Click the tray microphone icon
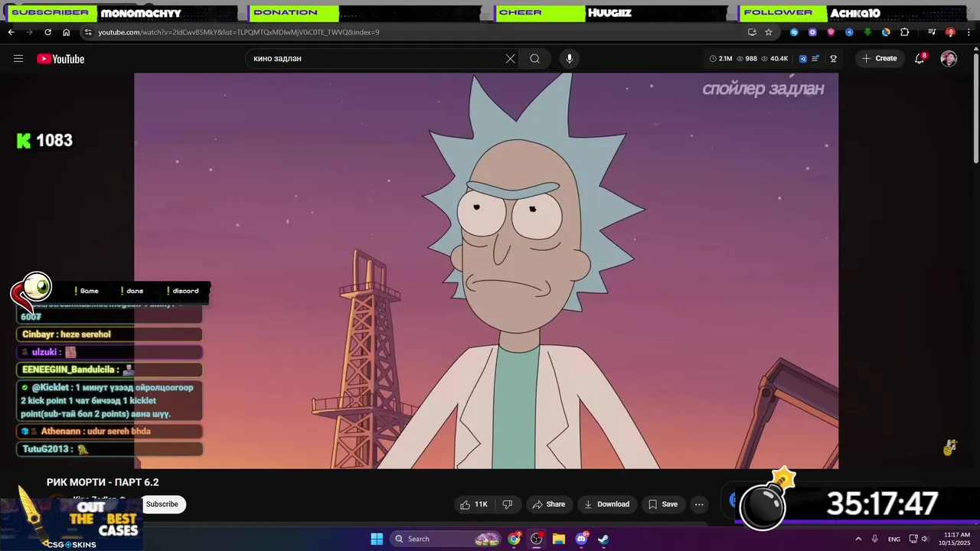The image size is (980, 551). [875, 539]
